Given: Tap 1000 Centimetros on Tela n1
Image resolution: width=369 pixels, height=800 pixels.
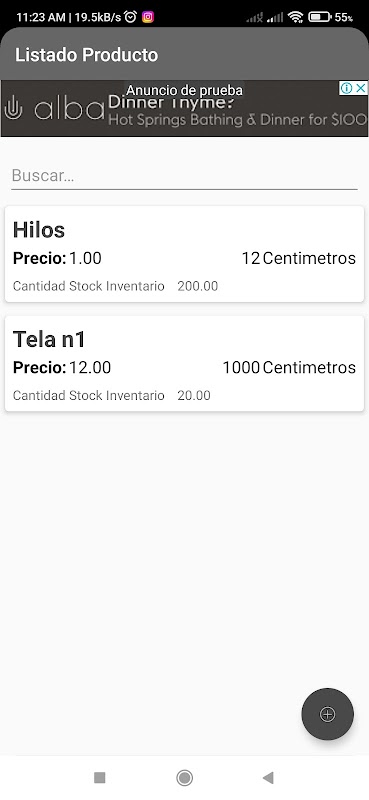Looking at the screenshot, I should coord(289,367).
